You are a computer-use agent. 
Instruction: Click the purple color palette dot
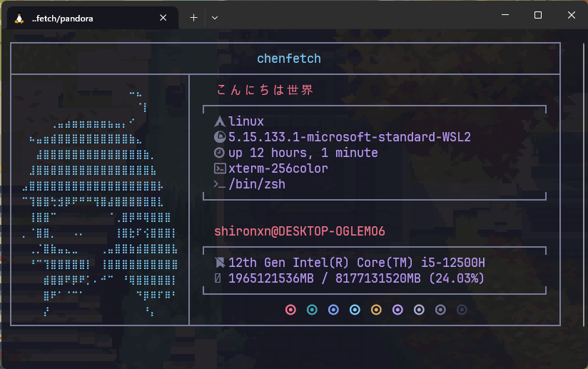[x=397, y=310]
